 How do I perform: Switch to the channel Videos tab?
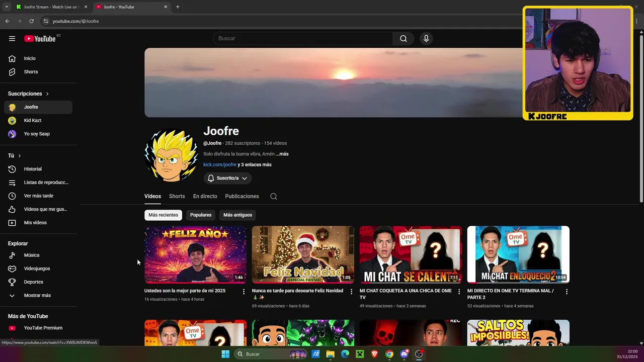pos(152,197)
